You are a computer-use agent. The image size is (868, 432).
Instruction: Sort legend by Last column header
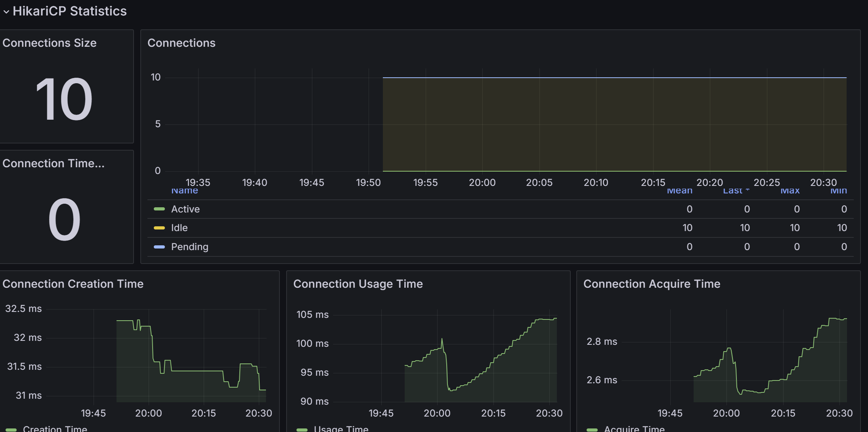(736, 191)
